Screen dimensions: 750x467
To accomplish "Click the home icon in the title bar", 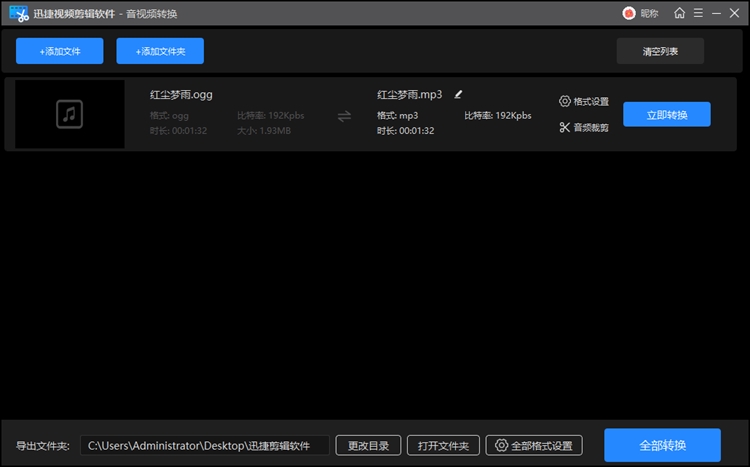I will (x=680, y=13).
